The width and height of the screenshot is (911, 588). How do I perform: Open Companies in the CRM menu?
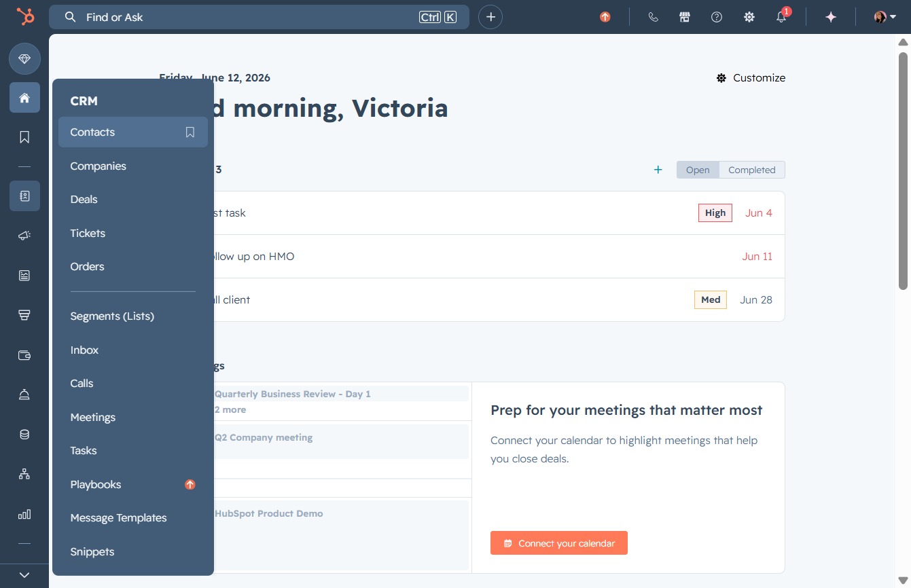[x=133, y=166]
